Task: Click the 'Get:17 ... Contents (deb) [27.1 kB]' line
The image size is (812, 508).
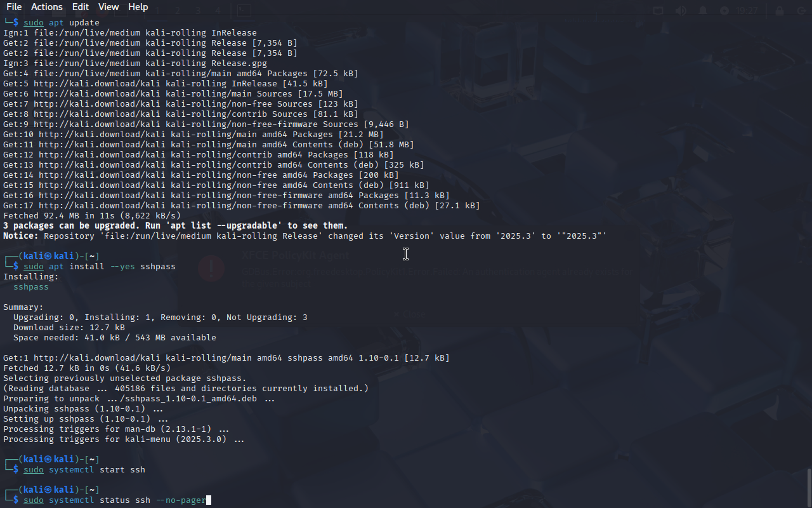Action: coord(242,206)
